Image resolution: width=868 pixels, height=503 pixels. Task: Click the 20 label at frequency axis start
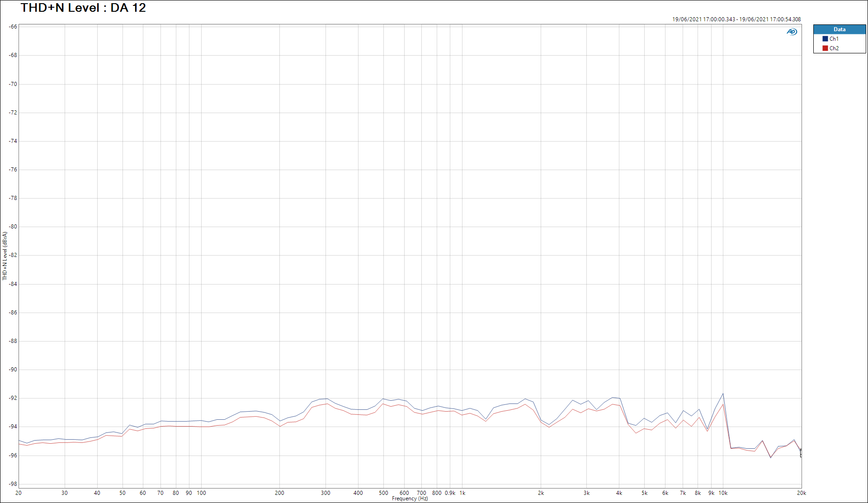(x=19, y=493)
